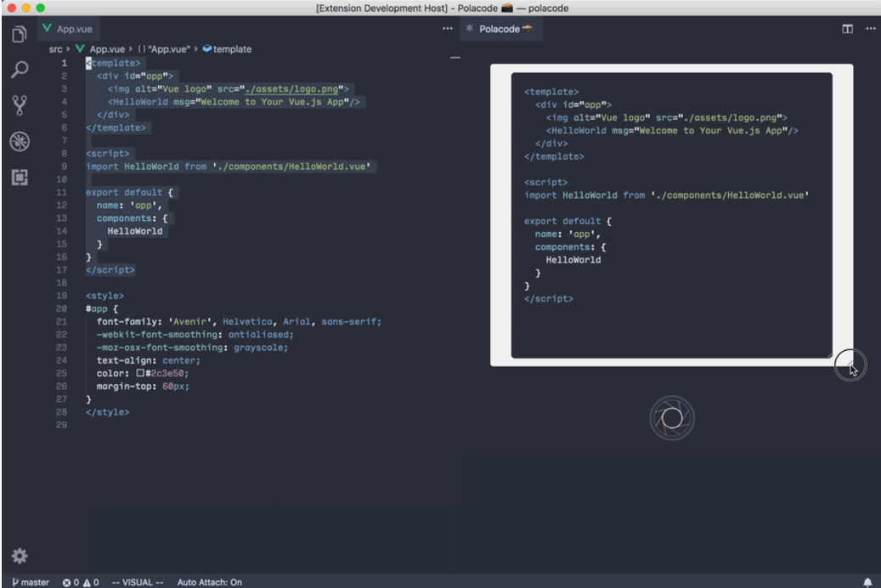Click the master branch in status bar
Viewport: 881px width, 588px height.
pos(31,582)
